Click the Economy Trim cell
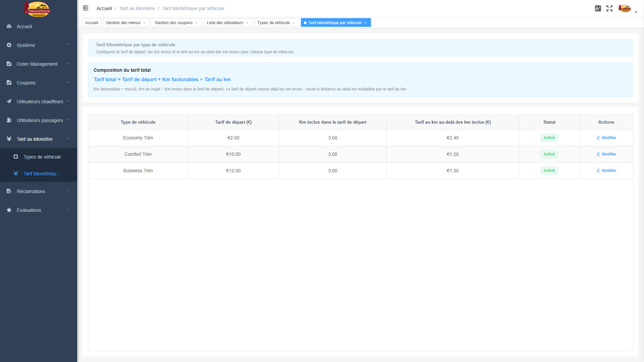This screenshot has height=362, width=644. (138, 138)
